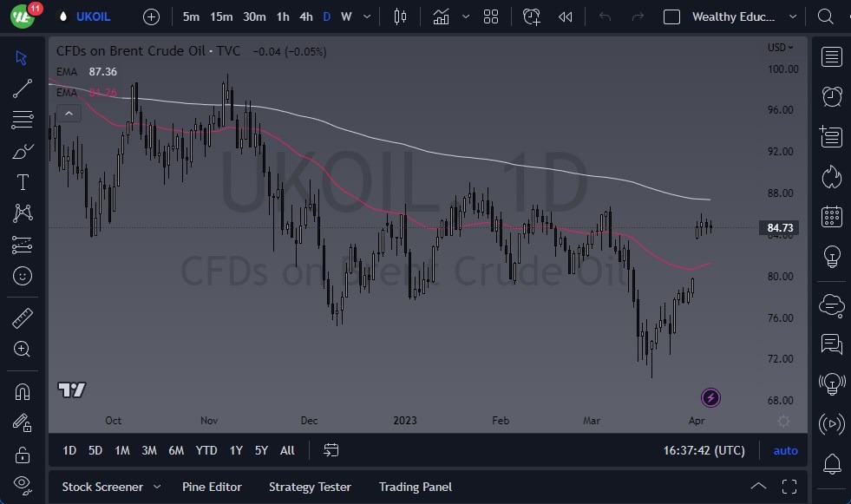
Task: Create a new alert from the toolbar
Action: (x=531, y=16)
